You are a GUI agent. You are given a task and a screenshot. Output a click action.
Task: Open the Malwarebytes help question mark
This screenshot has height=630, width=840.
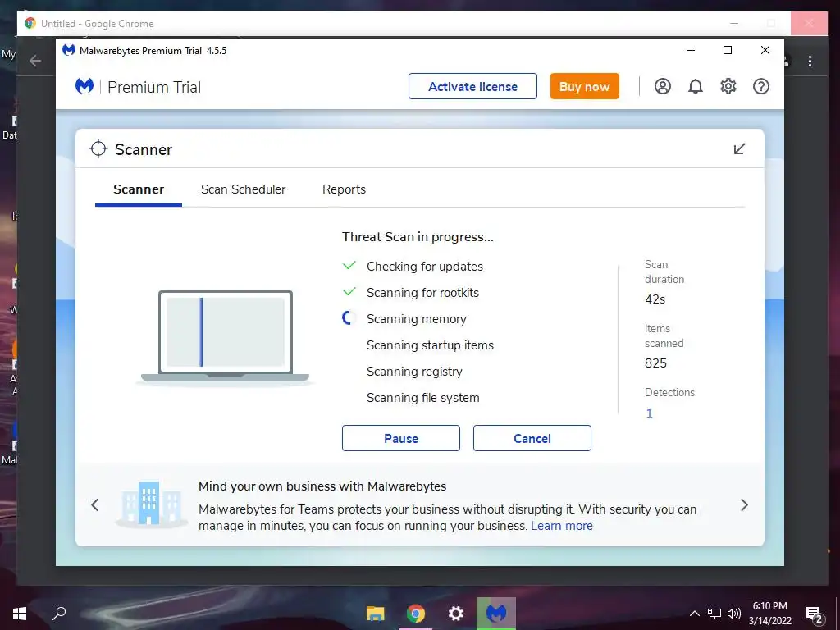coord(760,86)
